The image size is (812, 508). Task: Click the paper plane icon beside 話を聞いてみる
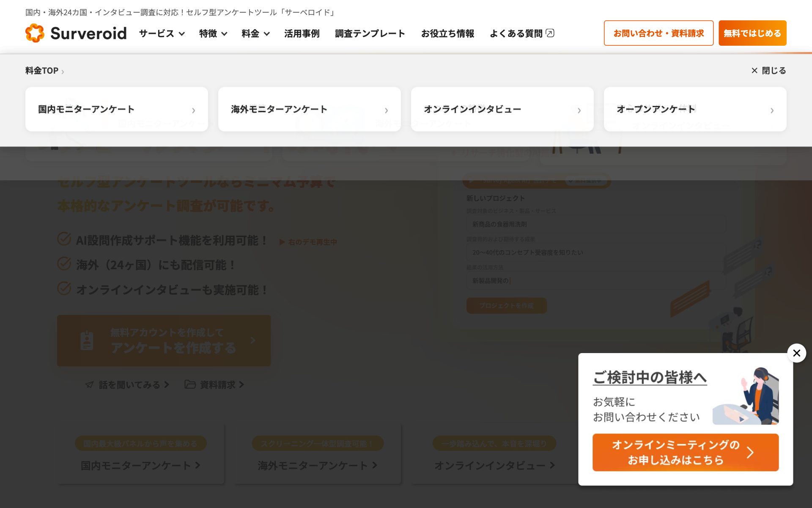point(89,384)
